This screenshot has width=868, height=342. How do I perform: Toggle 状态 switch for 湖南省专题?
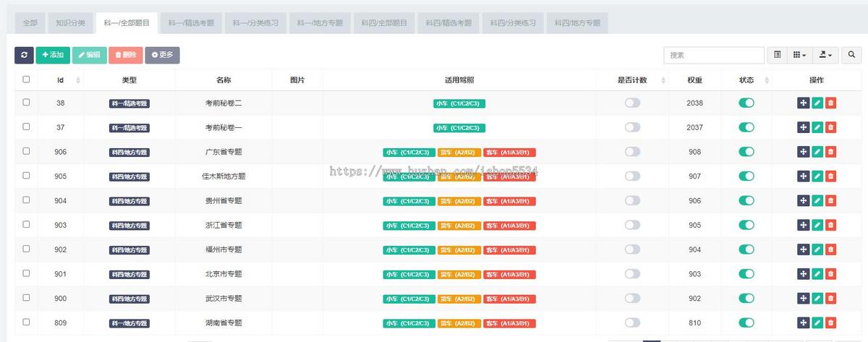746,323
